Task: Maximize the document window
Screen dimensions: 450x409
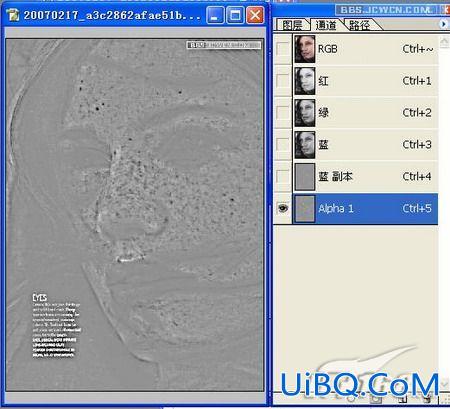Action: 235,15
